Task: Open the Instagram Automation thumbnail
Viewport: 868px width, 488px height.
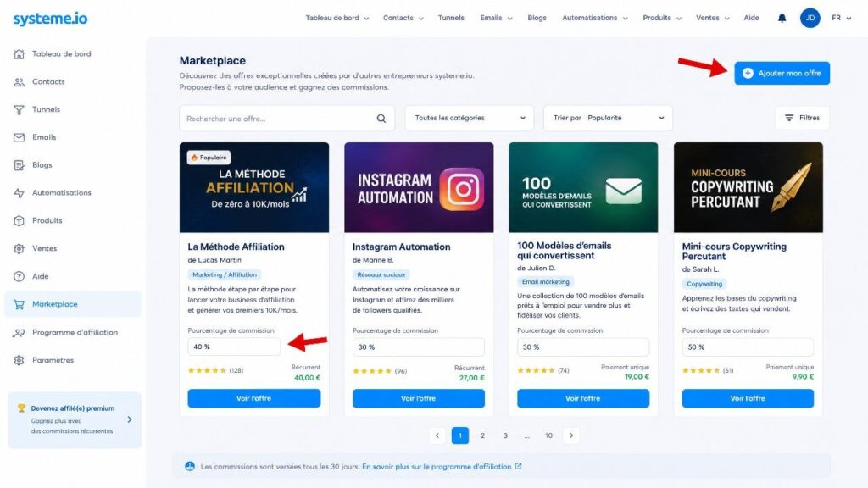Action: click(419, 187)
